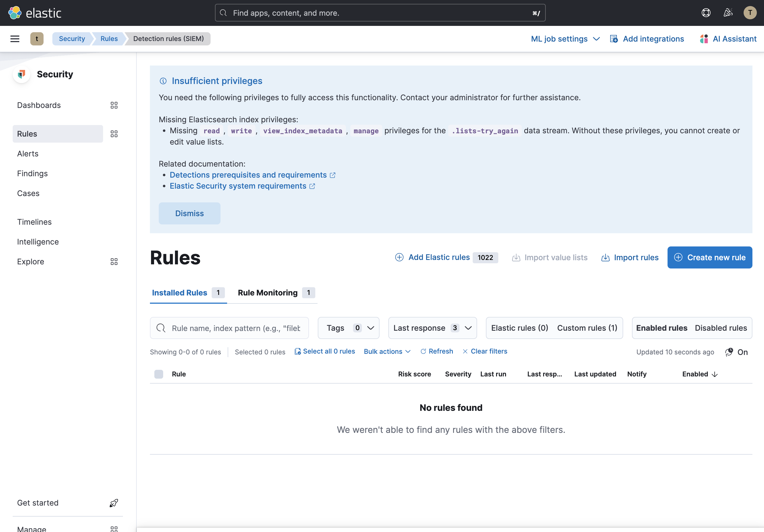Click external link icon after system requirements

click(312, 186)
